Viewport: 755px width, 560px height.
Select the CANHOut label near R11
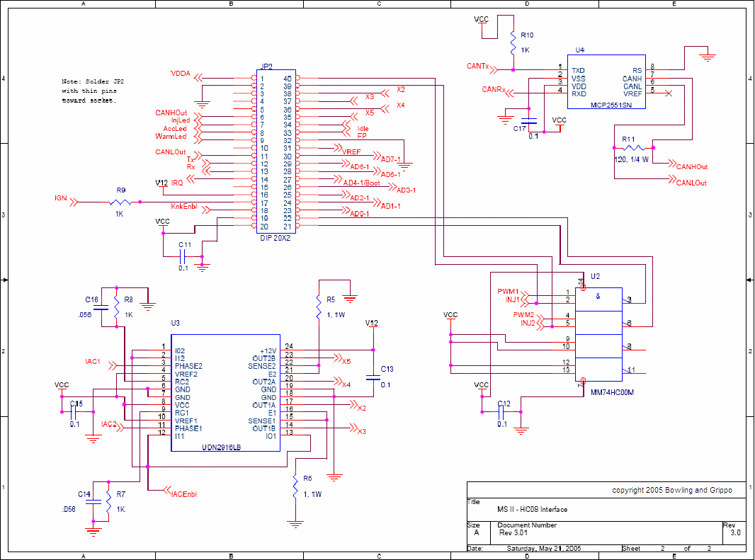tap(692, 167)
